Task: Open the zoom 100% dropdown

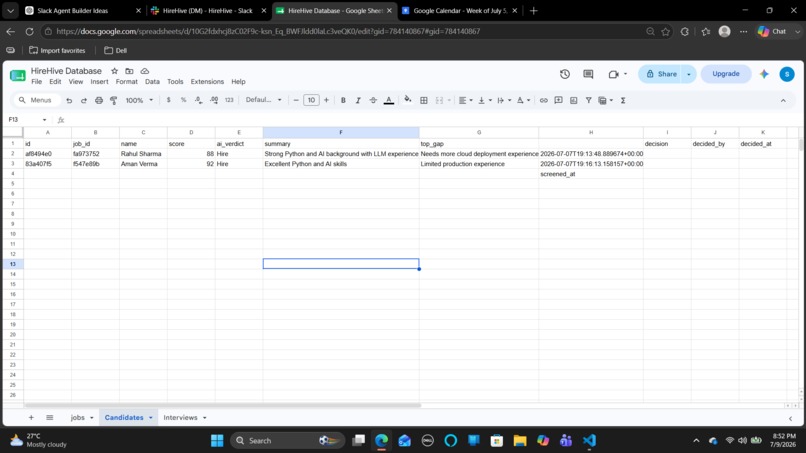Action: pyautogui.click(x=139, y=100)
